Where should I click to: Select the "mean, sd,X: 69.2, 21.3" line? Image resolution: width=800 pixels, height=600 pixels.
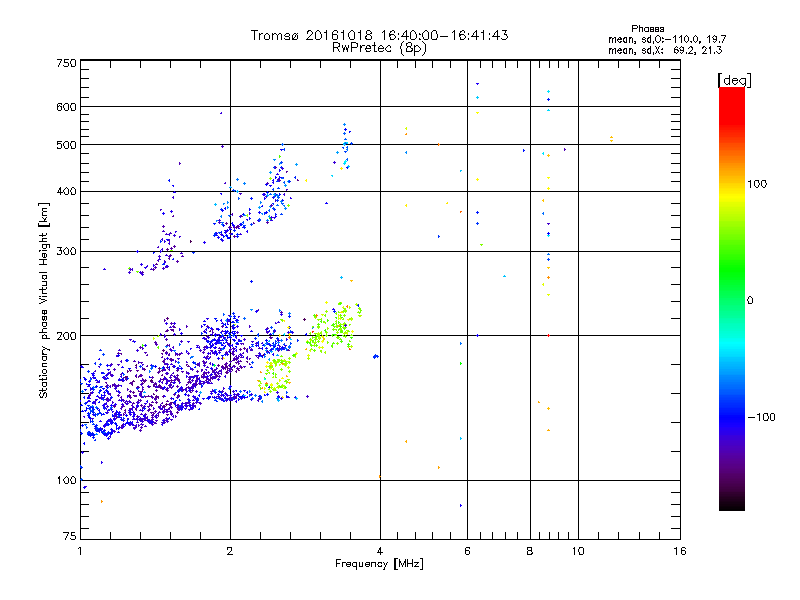click(665, 50)
